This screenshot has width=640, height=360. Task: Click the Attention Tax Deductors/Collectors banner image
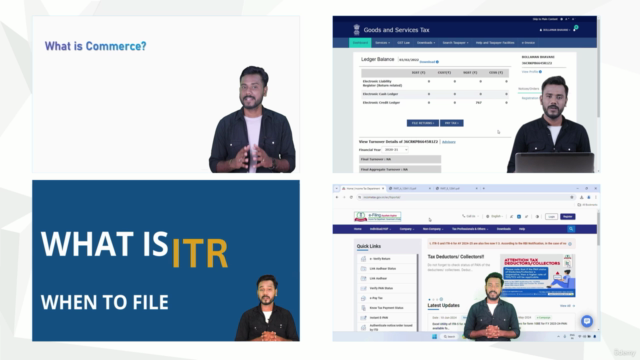click(x=538, y=275)
